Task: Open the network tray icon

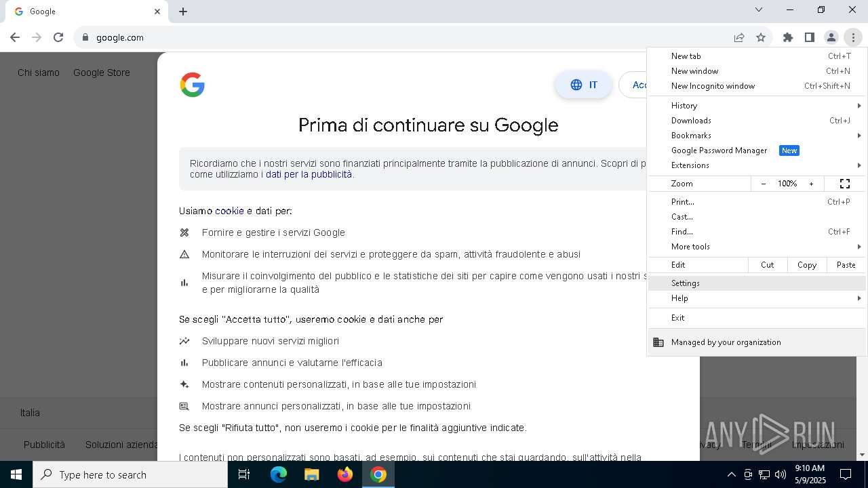Action: click(x=764, y=474)
